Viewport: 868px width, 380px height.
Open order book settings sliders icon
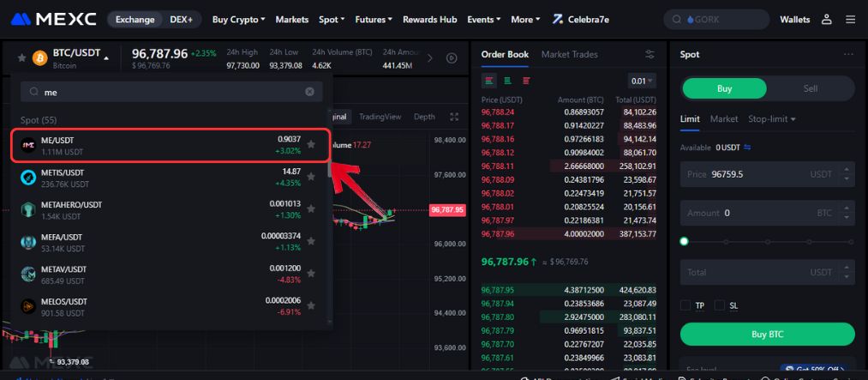click(x=650, y=54)
